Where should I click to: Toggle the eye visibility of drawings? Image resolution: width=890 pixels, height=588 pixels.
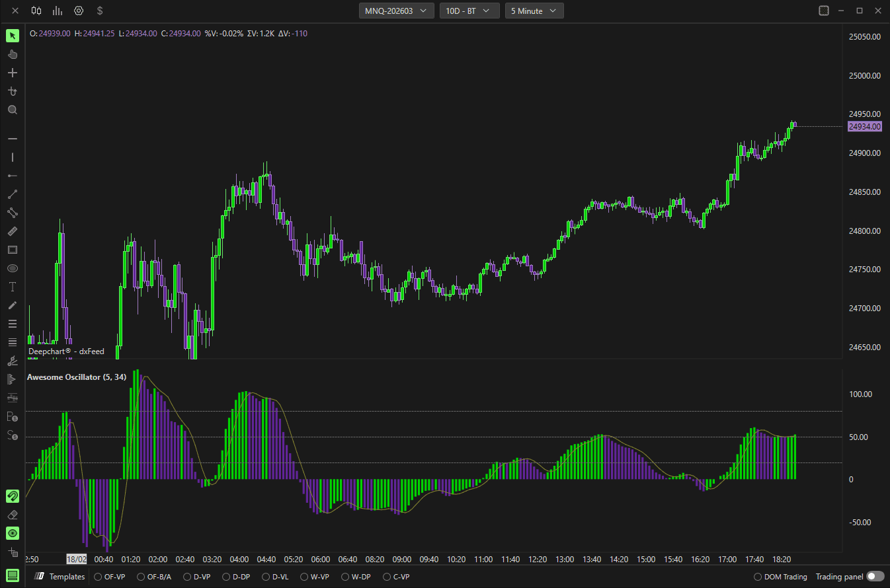[13, 533]
